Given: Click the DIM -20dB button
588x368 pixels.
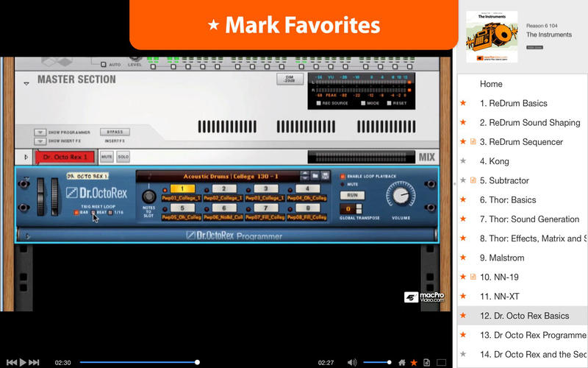Looking at the screenshot, I should [x=290, y=79].
